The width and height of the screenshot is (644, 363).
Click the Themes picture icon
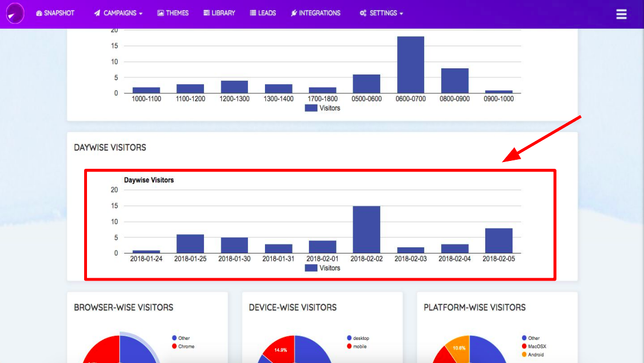click(x=160, y=13)
